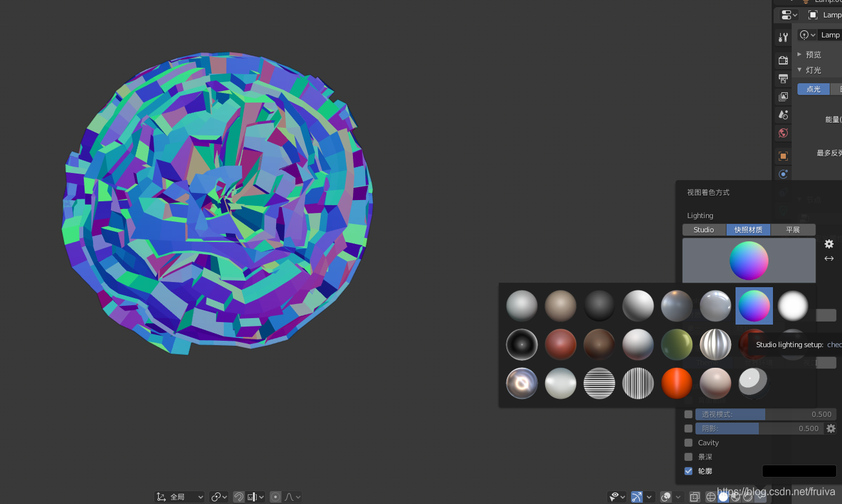Viewport: 842px width, 504px height.
Task: Click the 点光 point light type button
Action: click(812, 88)
